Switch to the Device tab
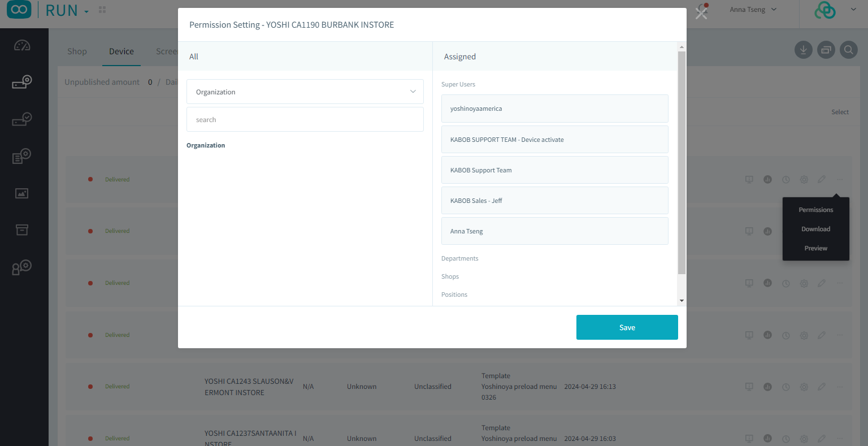Screen dimensions: 868x446 pyautogui.click(x=121, y=51)
